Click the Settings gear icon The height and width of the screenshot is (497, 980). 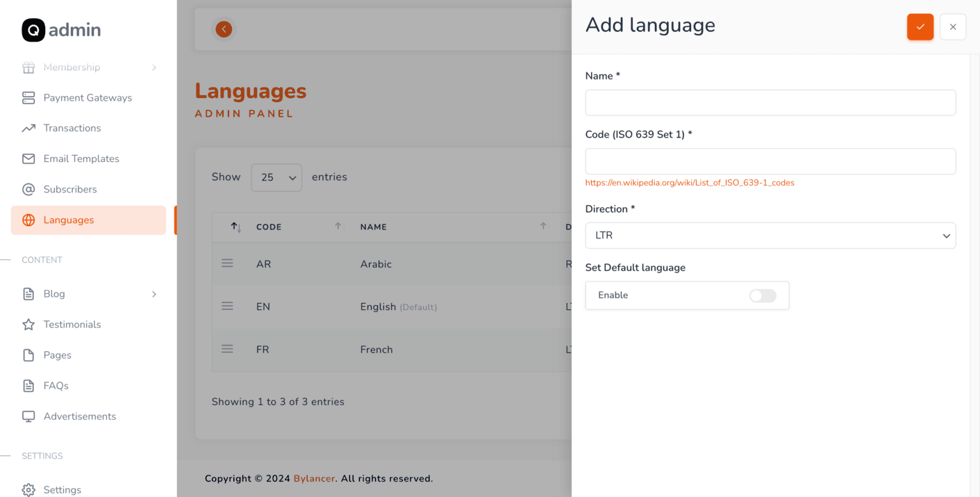click(x=28, y=490)
